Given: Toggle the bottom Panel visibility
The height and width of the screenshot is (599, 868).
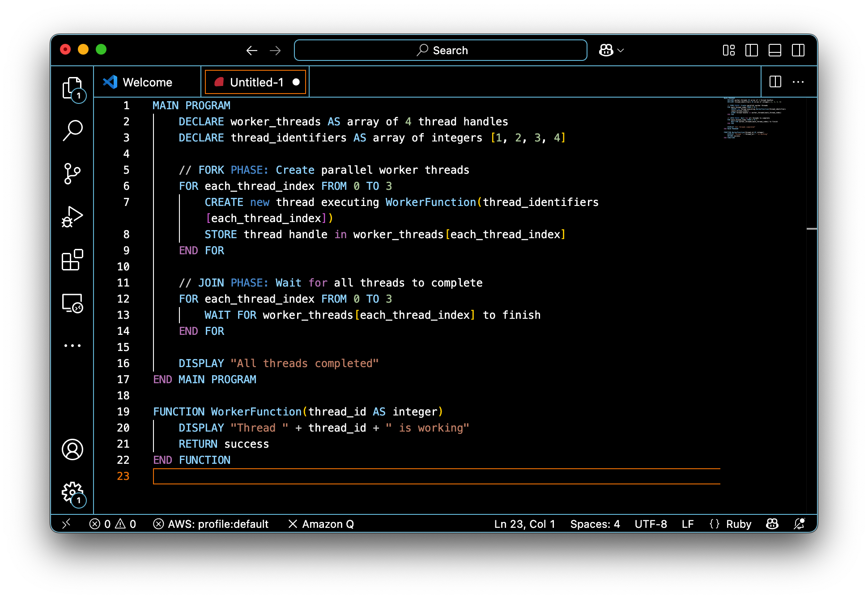Looking at the screenshot, I should (775, 50).
